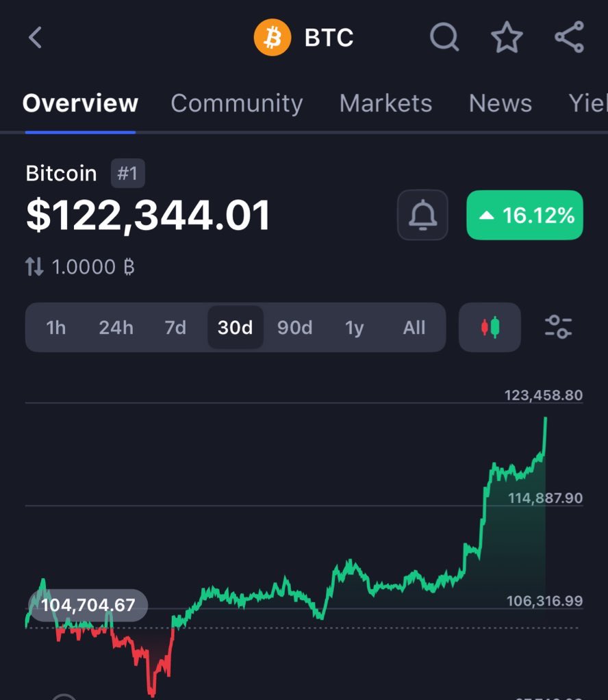Switch to the Community tab
Screen dimensions: 608x700
coord(237,103)
